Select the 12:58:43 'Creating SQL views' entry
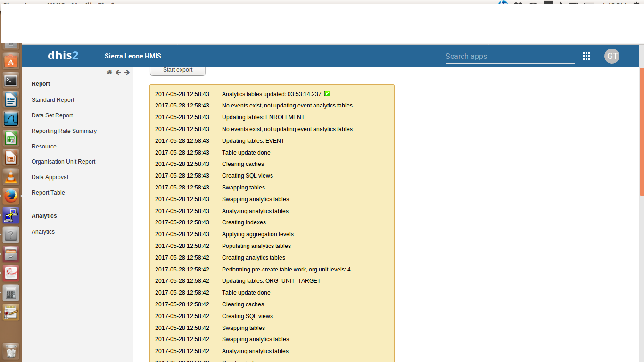Image resolution: width=644 pixels, height=362 pixels. point(248,176)
